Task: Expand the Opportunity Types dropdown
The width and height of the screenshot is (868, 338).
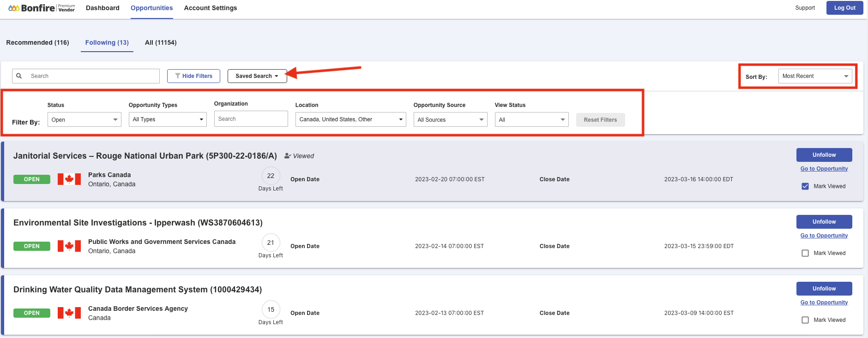Action: [168, 119]
